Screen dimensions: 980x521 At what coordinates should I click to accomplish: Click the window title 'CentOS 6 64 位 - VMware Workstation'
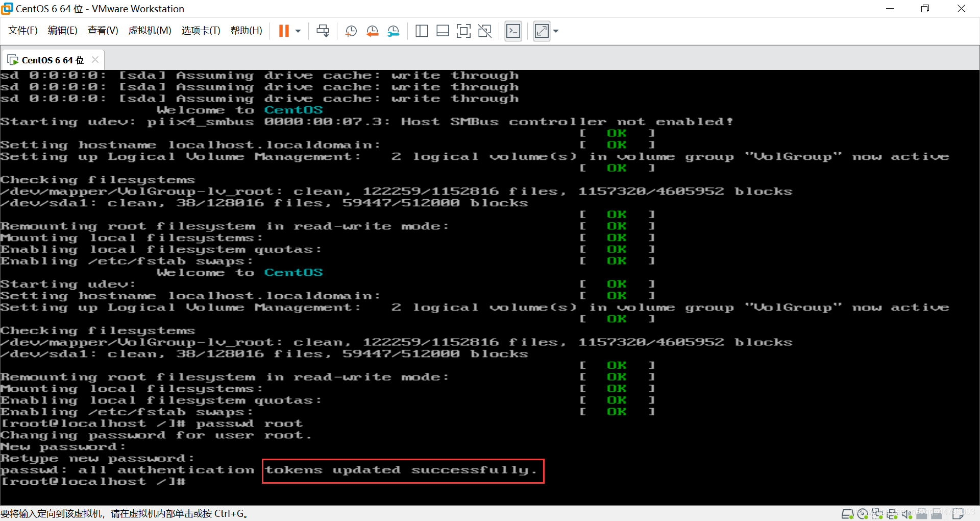[x=100, y=9]
